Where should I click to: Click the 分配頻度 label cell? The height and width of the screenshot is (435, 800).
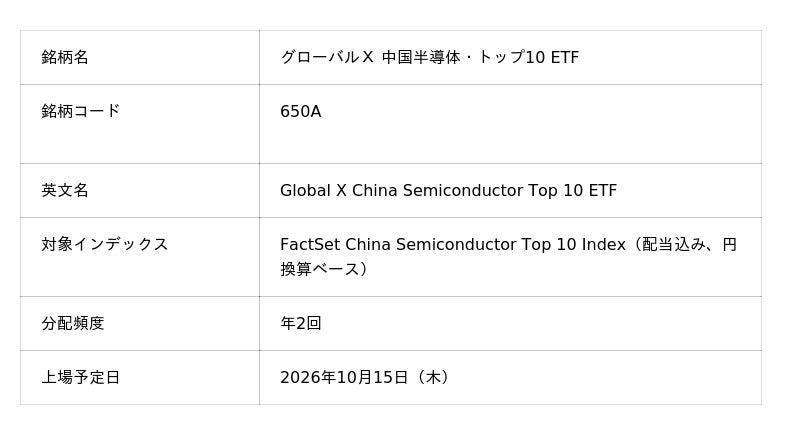pos(139,323)
